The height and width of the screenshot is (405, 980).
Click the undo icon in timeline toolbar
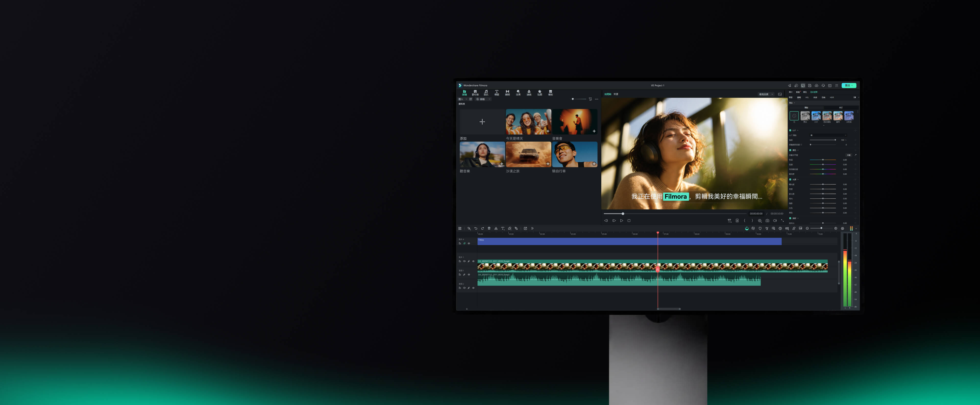click(x=475, y=228)
